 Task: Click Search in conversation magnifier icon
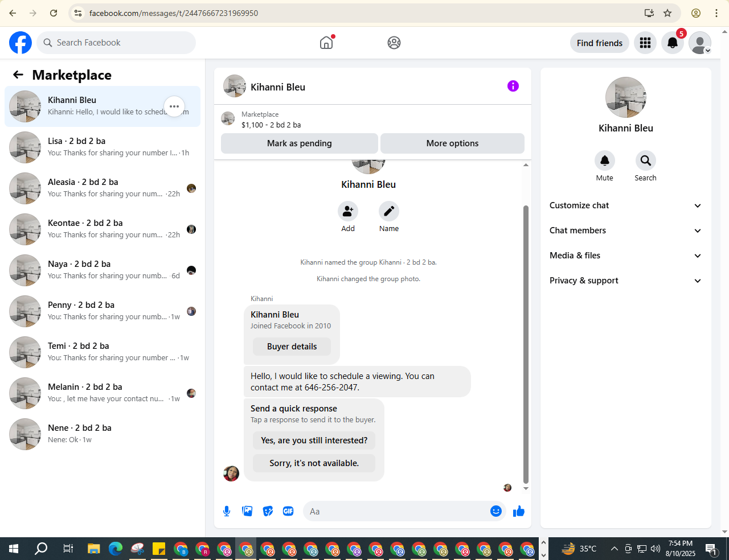click(x=646, y=160)
